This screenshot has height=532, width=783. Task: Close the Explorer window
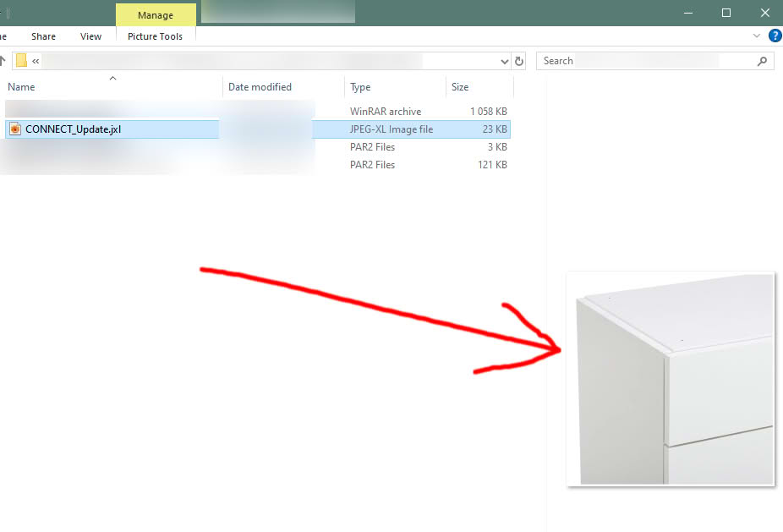point(765,13)
